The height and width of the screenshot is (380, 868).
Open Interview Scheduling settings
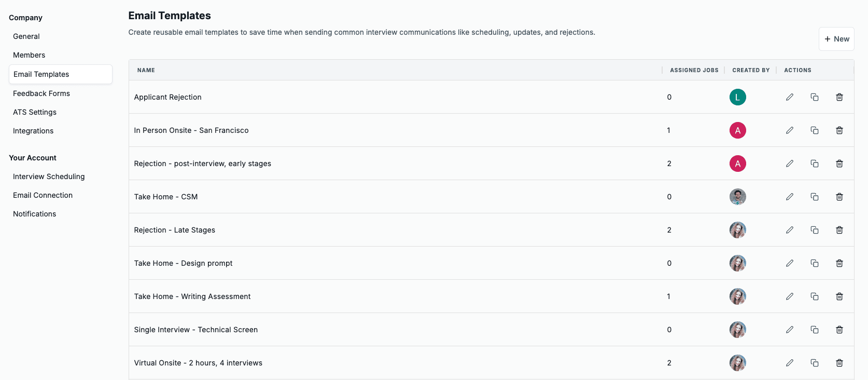[x=49, y=177]
